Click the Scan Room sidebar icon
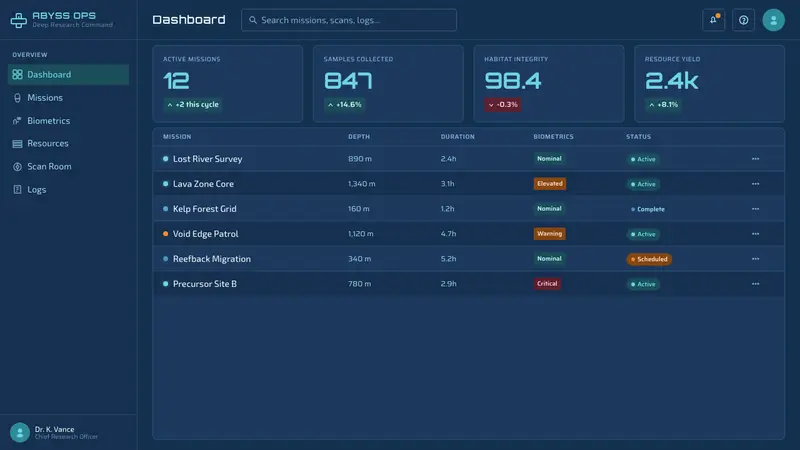800x450 pixels. tap(17, 166)
